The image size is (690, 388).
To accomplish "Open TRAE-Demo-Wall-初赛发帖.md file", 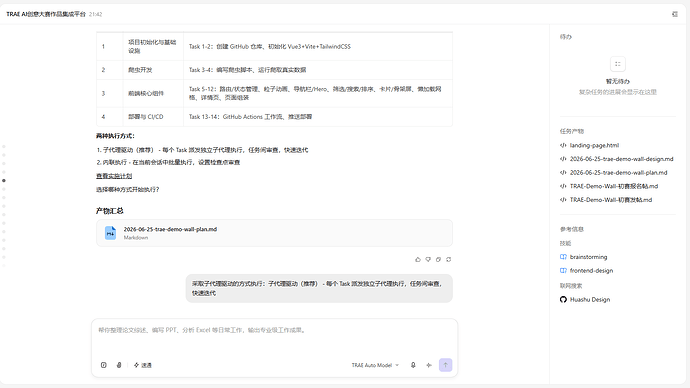I will coord(611,200).
